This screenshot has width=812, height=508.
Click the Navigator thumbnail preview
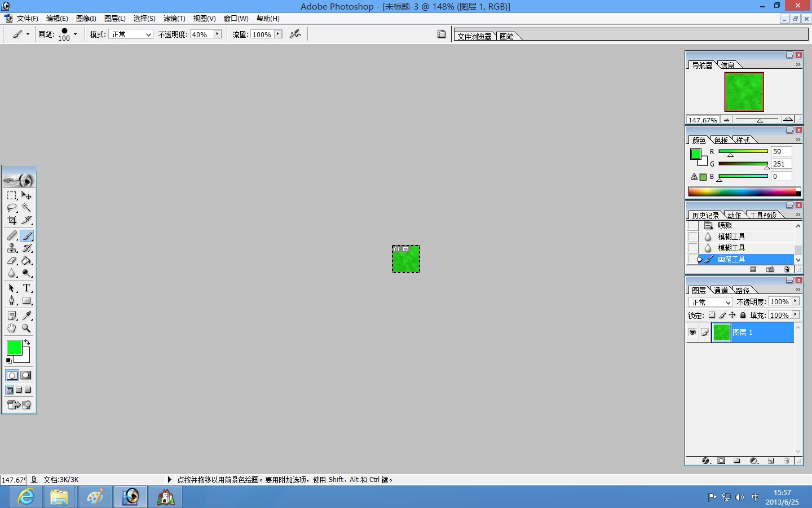pos(744,91)
